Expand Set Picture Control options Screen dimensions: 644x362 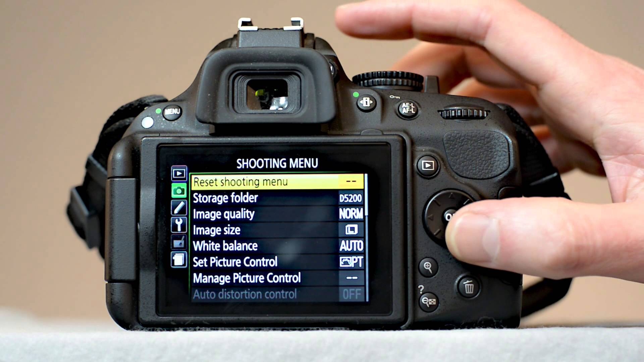(273, 262)
